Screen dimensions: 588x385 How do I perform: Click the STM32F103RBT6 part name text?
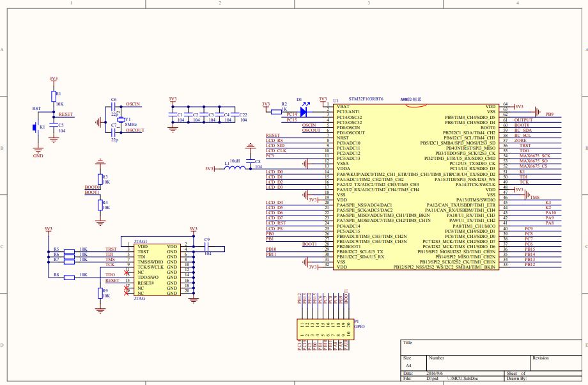pyautogui.click(x=366, y=99)
